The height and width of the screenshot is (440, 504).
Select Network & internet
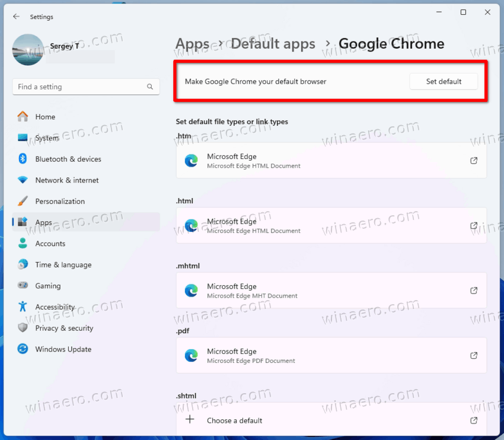point(86,180)
